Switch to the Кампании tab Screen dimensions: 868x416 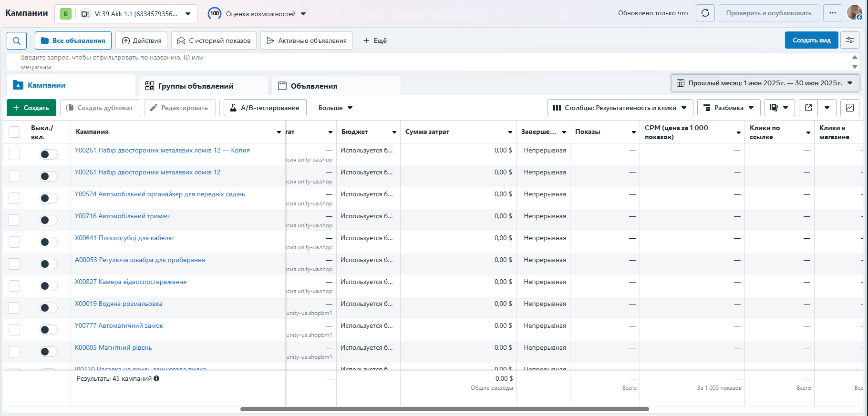tap(71, 85)
